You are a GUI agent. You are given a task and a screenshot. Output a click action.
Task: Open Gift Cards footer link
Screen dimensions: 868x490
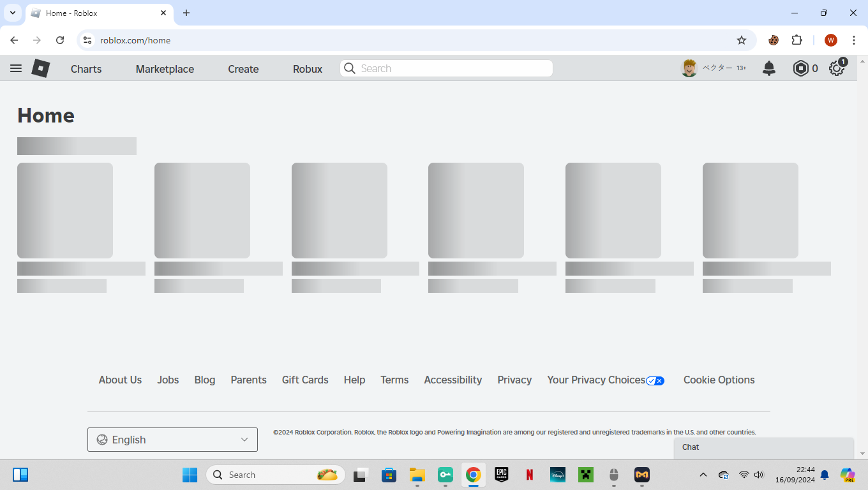click(305, 380)
